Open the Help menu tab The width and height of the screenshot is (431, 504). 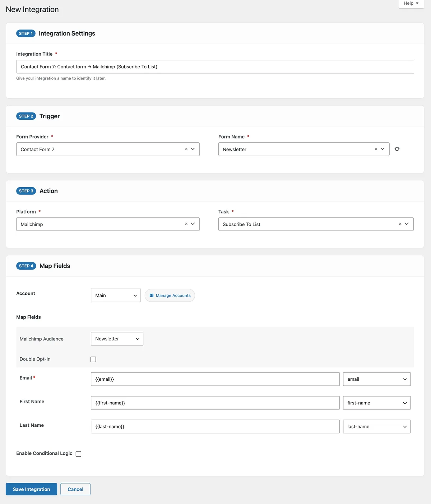pos(411,4)
